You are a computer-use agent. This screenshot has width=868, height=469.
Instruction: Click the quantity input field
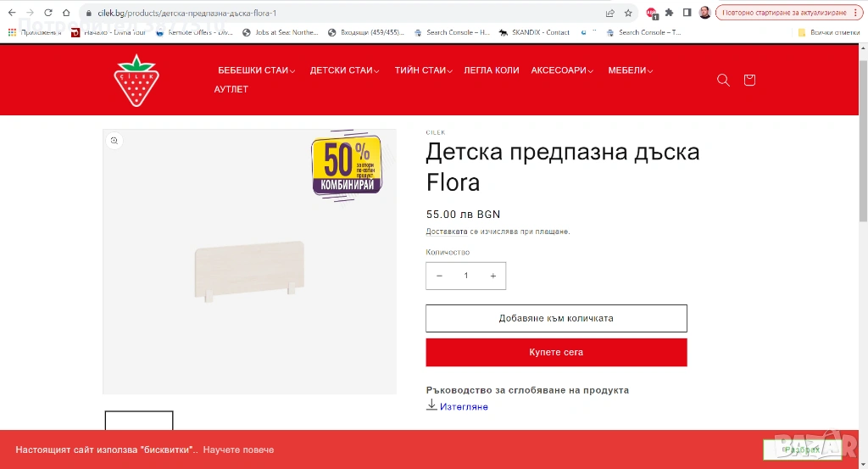(x=466, y=276)
